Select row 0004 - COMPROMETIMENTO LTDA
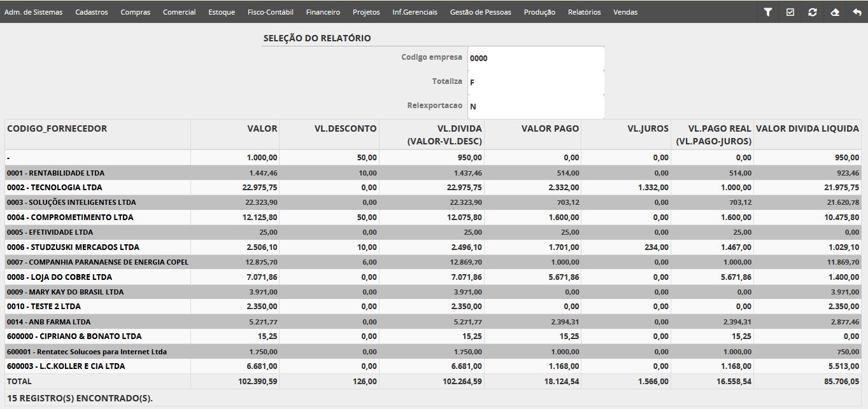 [x=433, y=218]
